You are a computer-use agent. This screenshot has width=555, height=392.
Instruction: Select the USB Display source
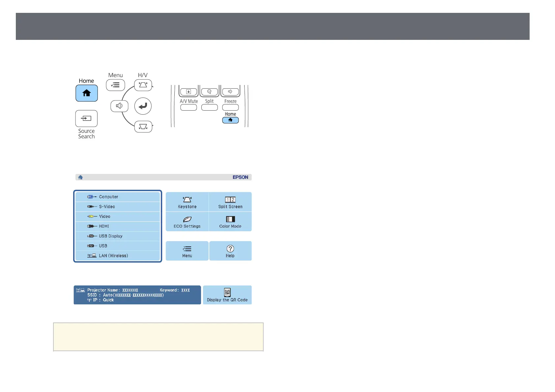118,236
